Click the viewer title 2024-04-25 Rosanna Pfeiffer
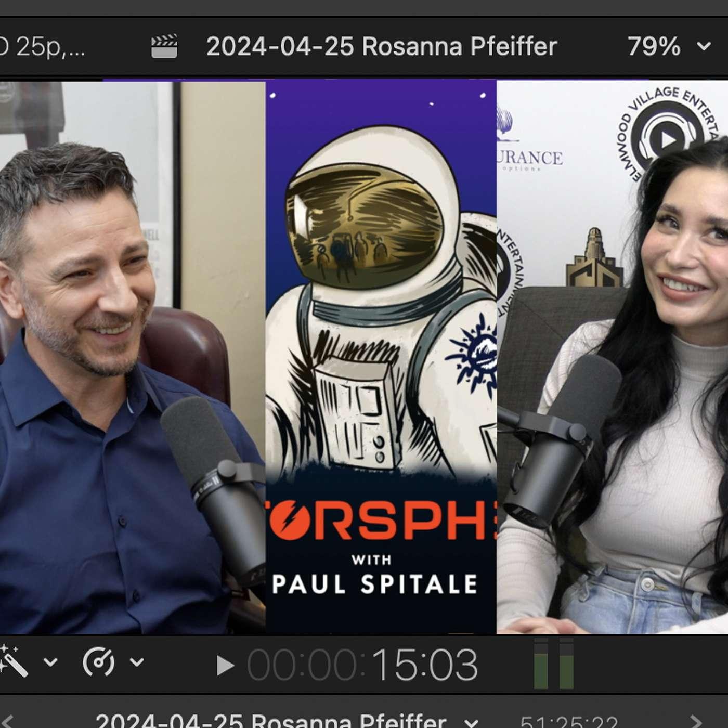 (382, 46)
